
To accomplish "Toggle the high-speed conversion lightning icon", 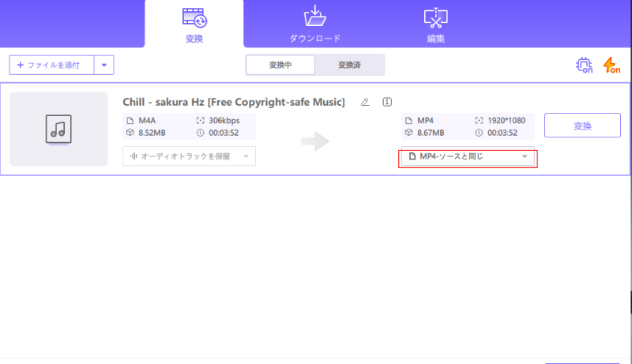I will pos(611,65).
